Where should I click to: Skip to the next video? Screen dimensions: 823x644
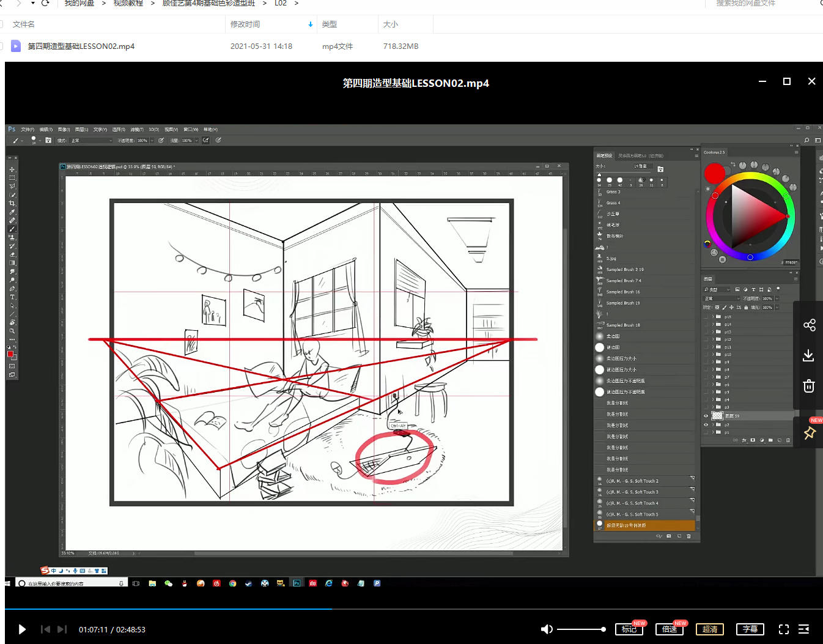tap(62, 629)
